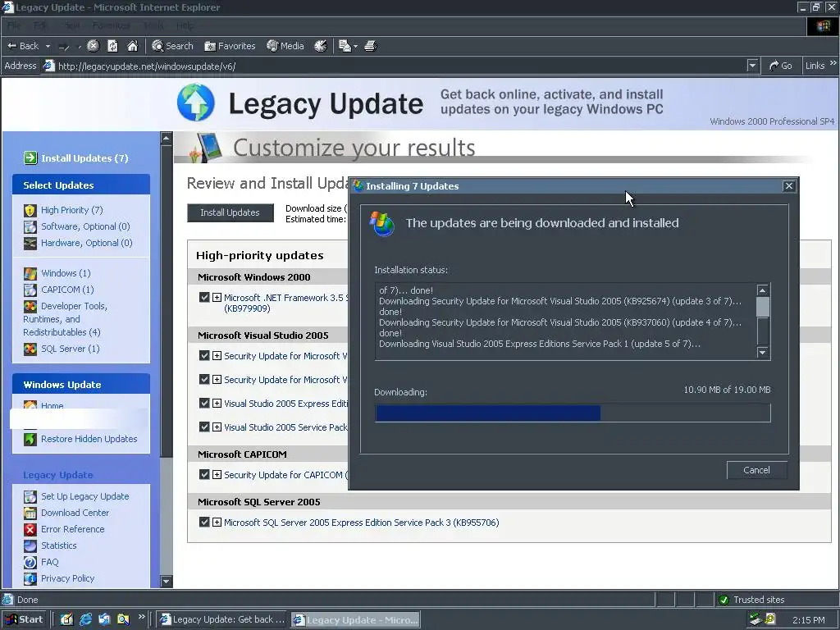Open the Mail button dropdown arrow

[x=356, y=47]
